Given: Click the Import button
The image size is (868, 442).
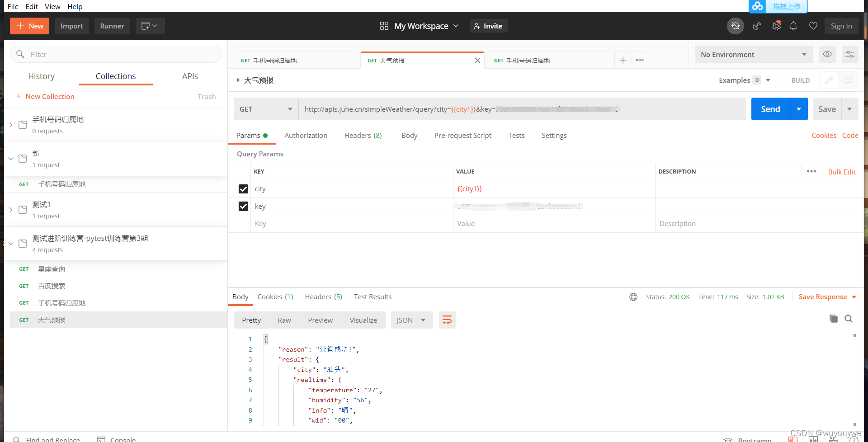Looking at the screenshot, I should tap(72, 26).
